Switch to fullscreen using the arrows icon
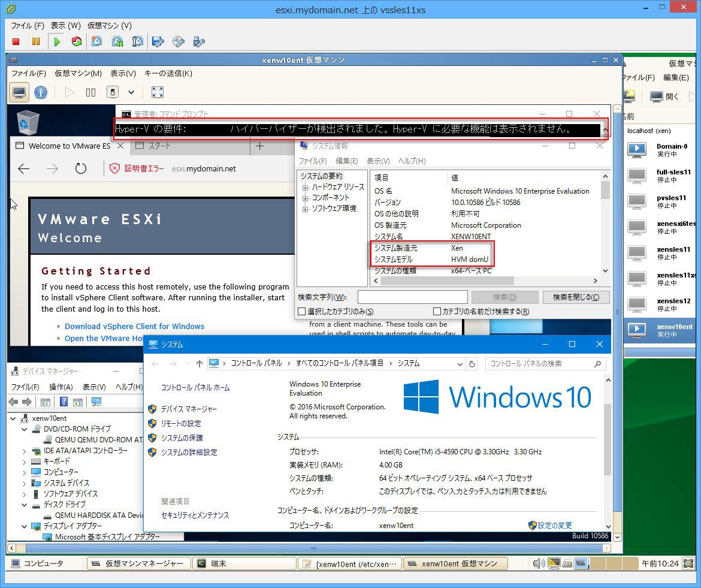The height and width of the screenshot is (588, 701). click(x=158, y=92)
